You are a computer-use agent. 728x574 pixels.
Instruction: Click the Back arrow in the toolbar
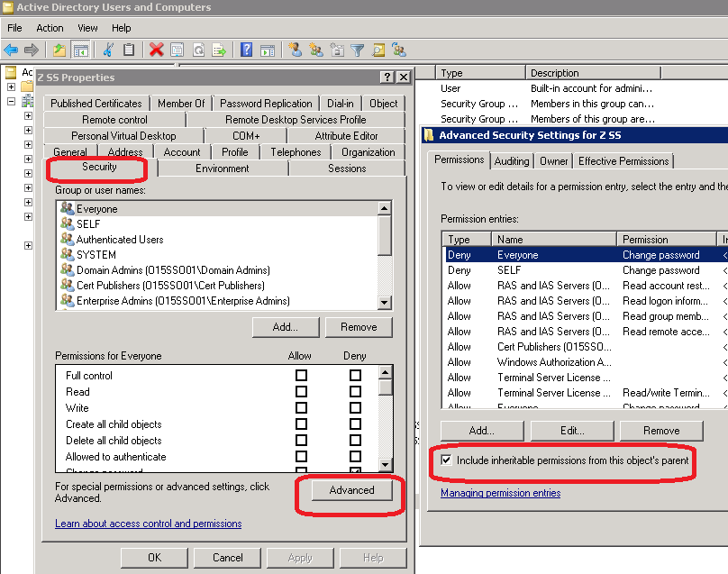click(11, 50)
